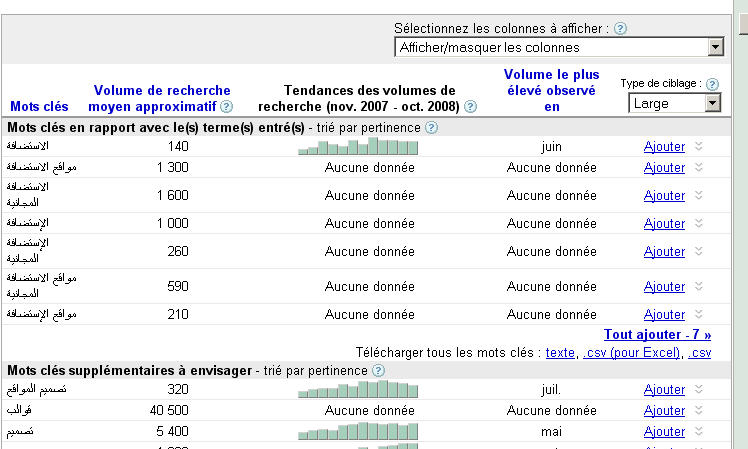Expand chevron in the row with volume 40 500
Viewport: 748px width, 449px height.
point(699,411)
